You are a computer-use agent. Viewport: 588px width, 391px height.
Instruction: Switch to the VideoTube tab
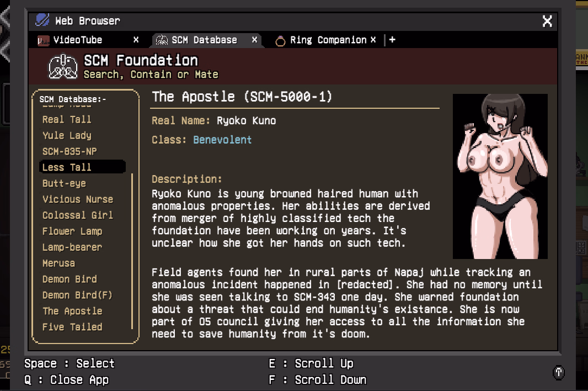point(77,40)
